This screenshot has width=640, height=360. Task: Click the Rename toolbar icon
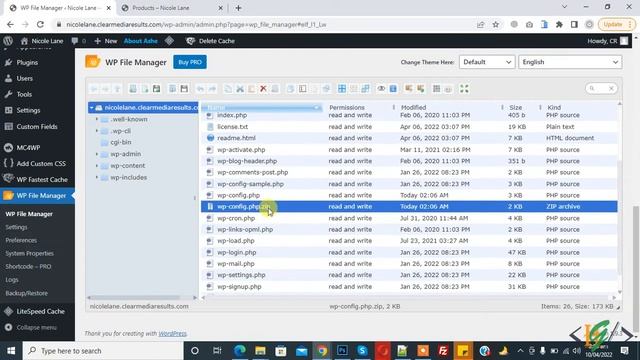click(302, 89)
